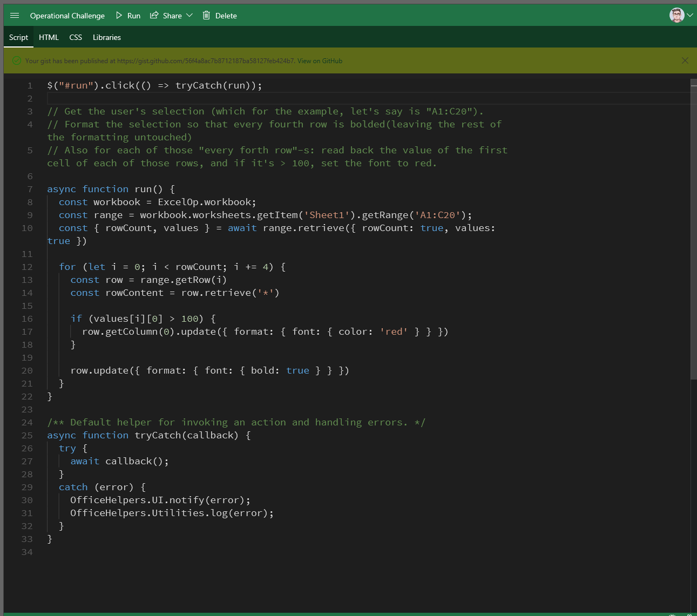The height and width of the screenshot is (616, 697).
Task: Select the Script tab
Action: 18,37
